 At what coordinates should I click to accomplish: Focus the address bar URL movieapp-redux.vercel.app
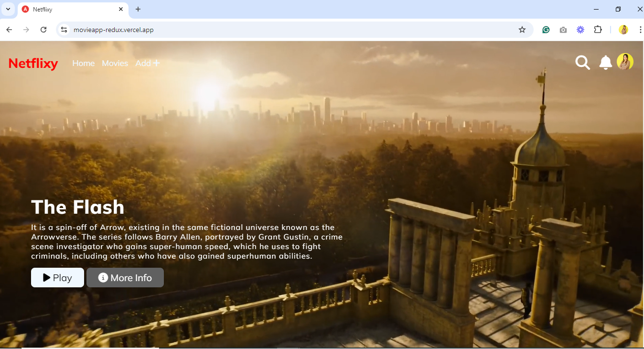[114, 30]
